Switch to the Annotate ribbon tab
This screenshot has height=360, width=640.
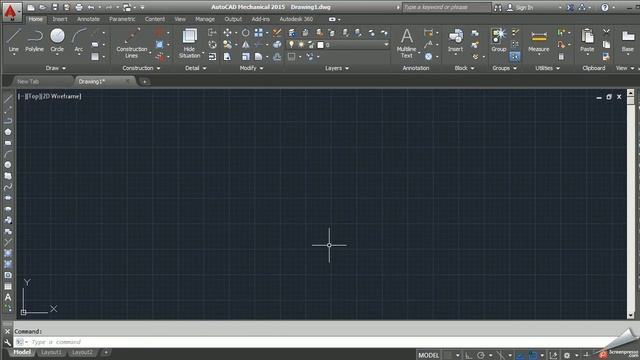[88, 19]
